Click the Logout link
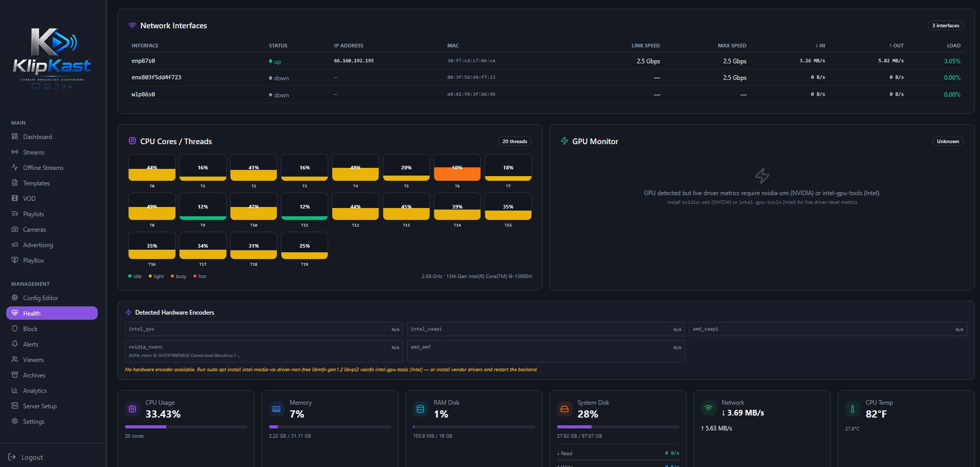 (26, 457)
